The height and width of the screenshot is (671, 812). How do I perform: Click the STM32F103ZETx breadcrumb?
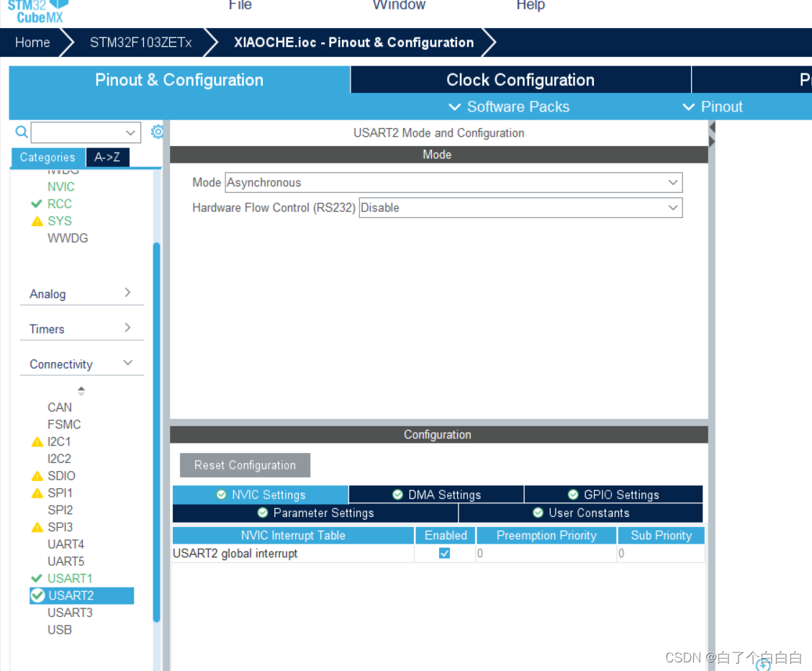point(141,42)
